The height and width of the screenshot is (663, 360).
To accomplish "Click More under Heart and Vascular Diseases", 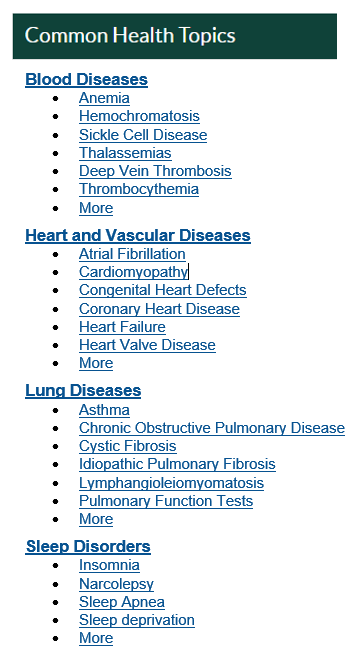I will 96,363.
